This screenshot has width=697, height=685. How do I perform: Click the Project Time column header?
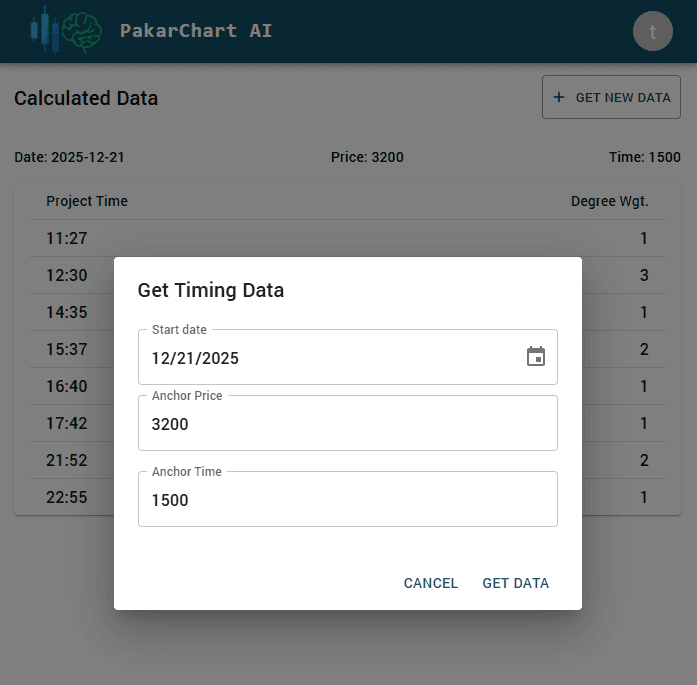pyautogui.click(x=87, y=201)
